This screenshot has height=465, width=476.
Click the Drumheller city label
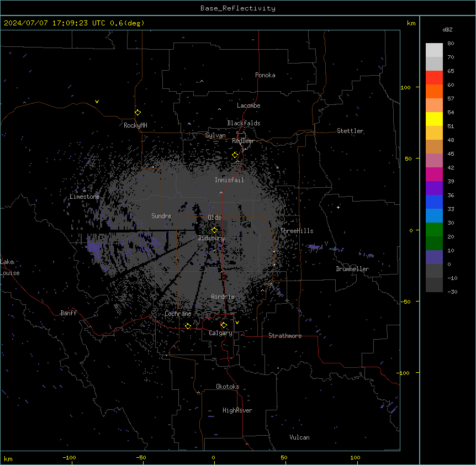click(352, 269)
